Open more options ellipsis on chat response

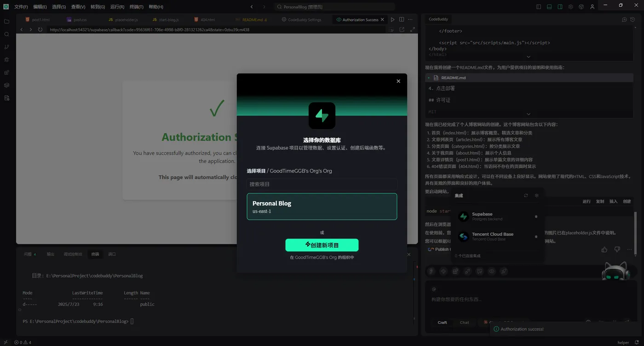[629, 250]
